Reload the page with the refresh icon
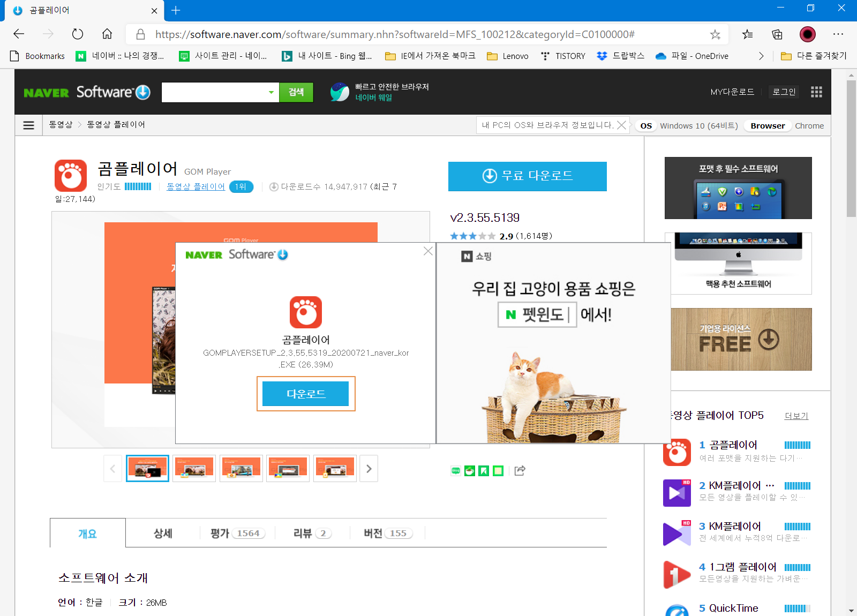The height and width of the screenshot is (616, 857). 78,34
